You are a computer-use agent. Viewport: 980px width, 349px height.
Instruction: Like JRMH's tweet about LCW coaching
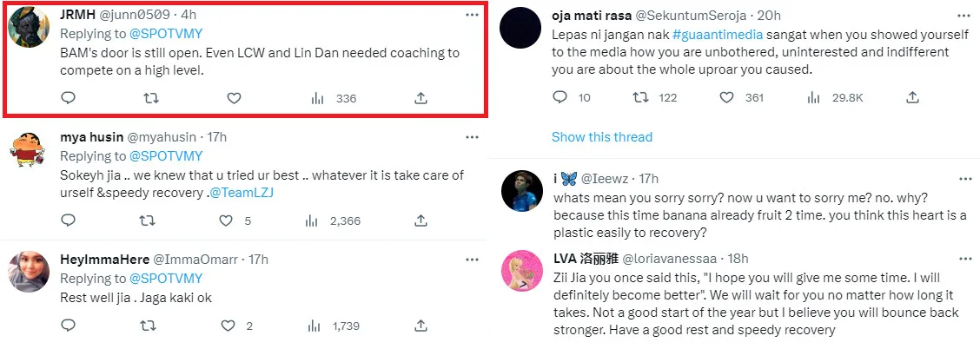[234, 99]
